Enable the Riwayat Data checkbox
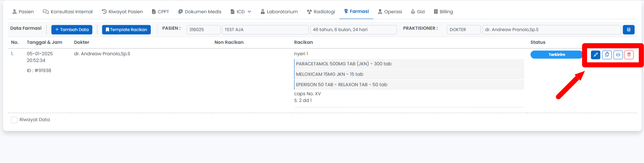Viewport: 644px width, 163px height. pos(14,120)
